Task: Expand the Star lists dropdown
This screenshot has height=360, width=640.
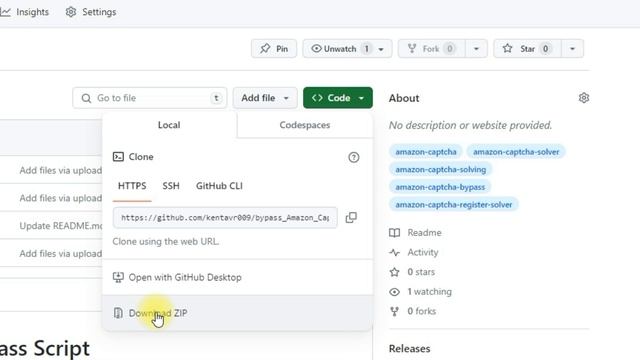Action: point(572,49)
